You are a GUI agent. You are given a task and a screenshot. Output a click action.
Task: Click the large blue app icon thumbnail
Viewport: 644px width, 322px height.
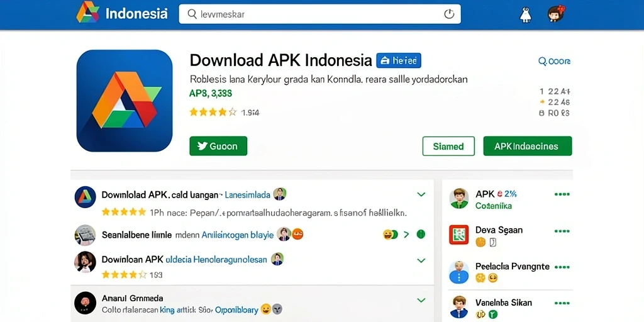(x=125, y=101)
